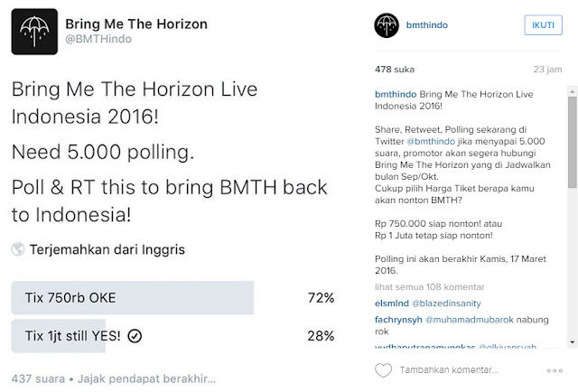
Task: Open the @bmthindo mention in the caption
Action: click(x=431, y=141)
